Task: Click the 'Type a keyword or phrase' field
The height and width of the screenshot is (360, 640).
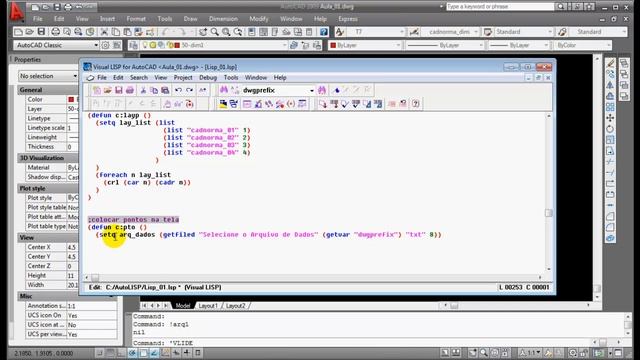Action: pyautogui.click(x=500, y=7)
